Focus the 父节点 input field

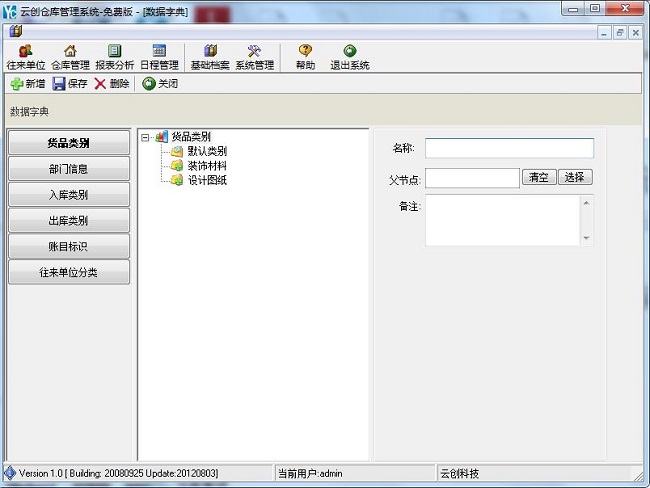(472, 178)
